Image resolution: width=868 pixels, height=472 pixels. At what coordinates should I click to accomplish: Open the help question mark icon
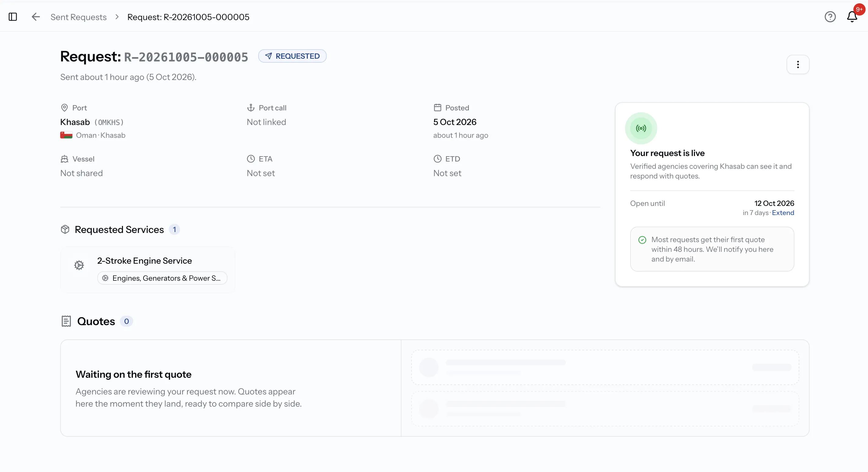pos(830,17)
